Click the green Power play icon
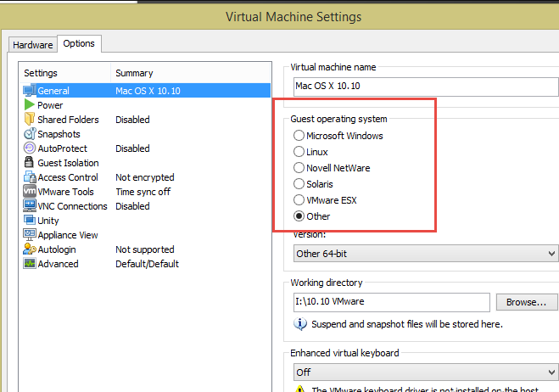The height and width of the screenshot is (392, 559). pyautogui.click(x=29, y=105)
